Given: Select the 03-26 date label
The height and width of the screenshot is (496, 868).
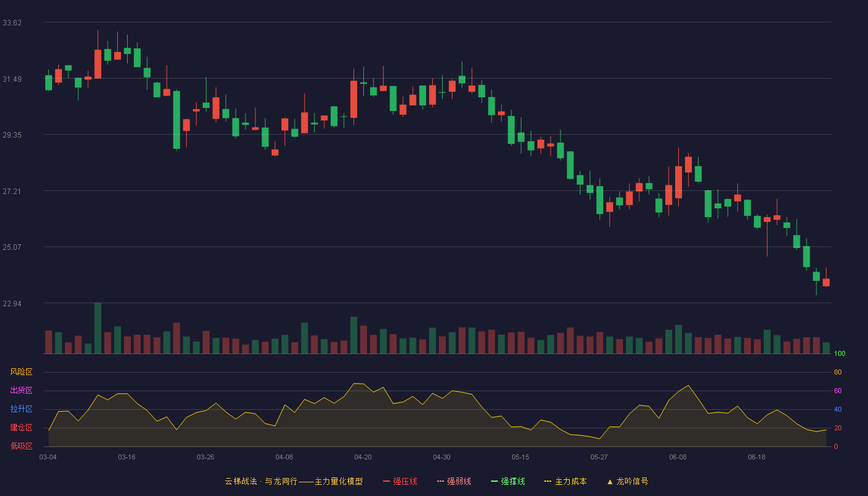Looking at the screenshot, I should 205,457.
